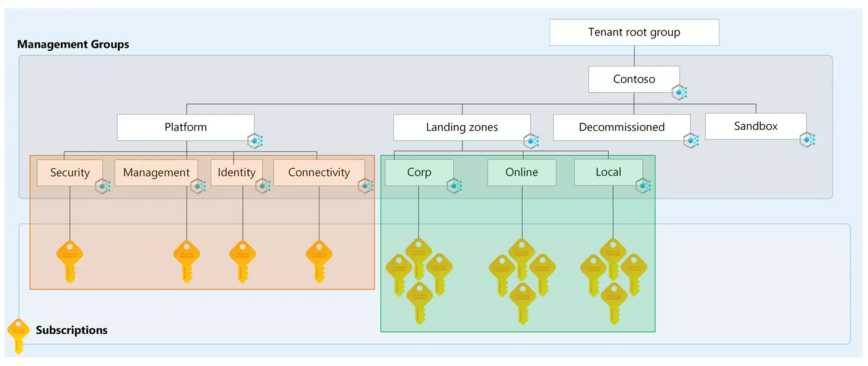
Task: Select the Landing zones box
Action: 462,127
